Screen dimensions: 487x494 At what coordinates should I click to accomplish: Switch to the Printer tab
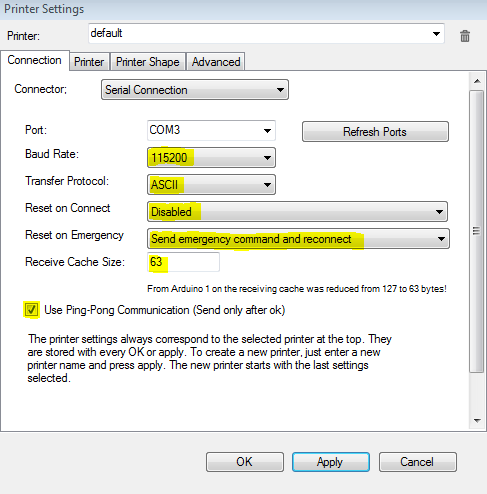(89, 62)
